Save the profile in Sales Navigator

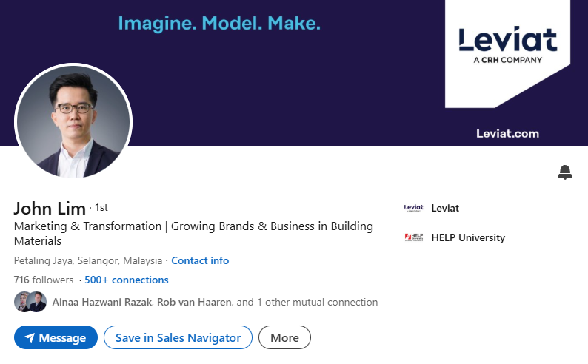point(178,337)
